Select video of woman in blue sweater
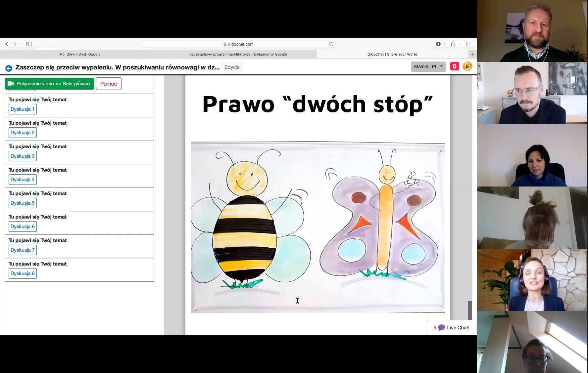This screenshot has height=373, width=588. pos(532,155)
